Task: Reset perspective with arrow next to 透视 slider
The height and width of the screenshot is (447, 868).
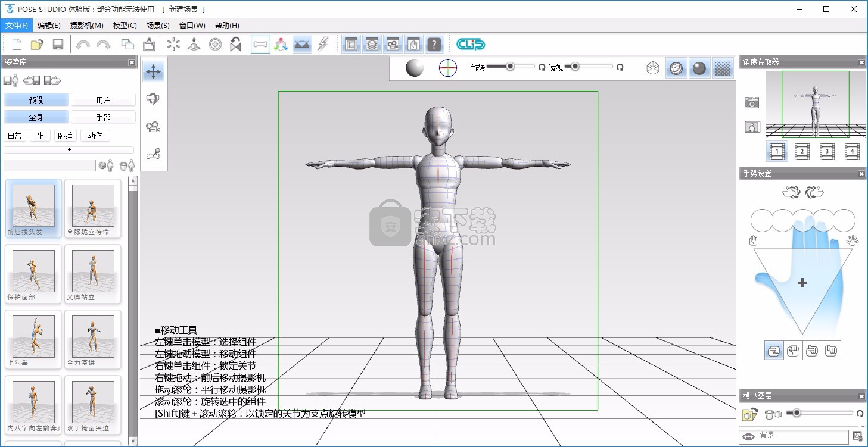Action: [x=620, y=68]
